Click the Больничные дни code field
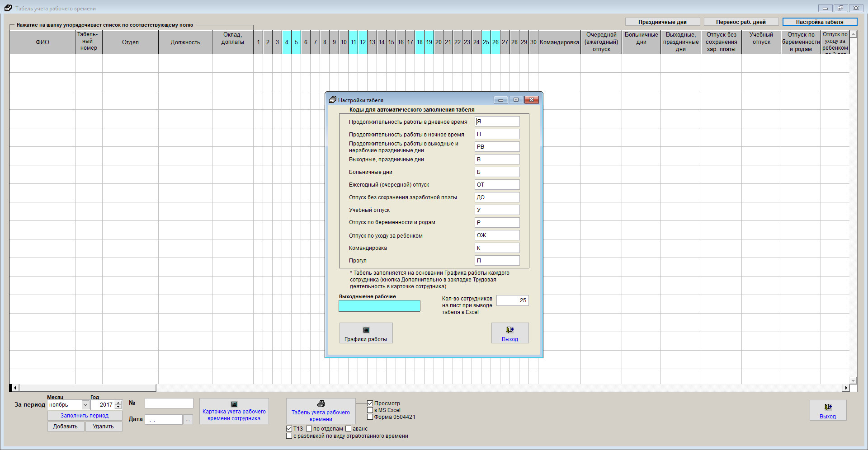 [x=497, y=172]
